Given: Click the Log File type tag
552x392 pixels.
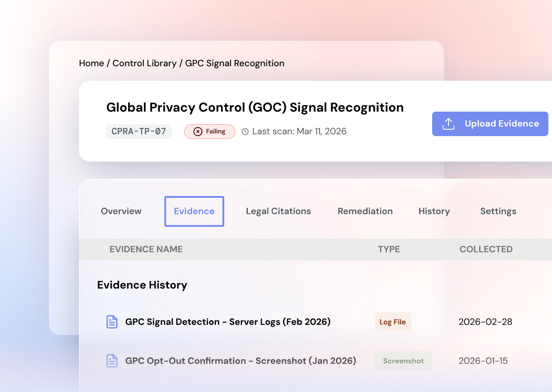Looking at the screenshot, I should (393, 322).
